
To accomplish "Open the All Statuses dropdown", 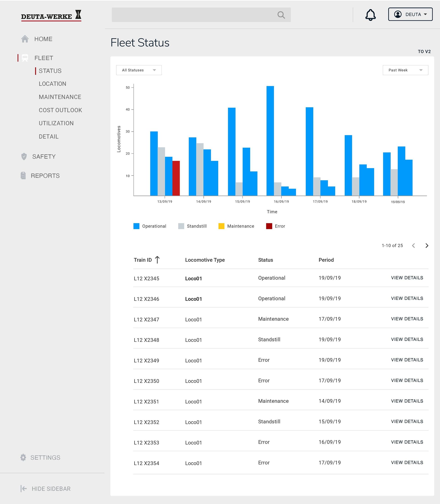I will pyautogui.click(x=139, y=70).
